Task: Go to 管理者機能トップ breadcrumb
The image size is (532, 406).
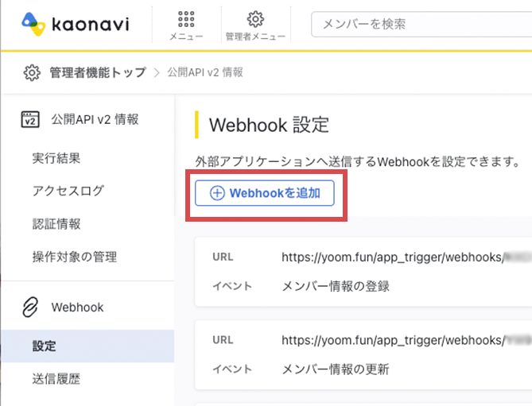Action: click(98, 72)
